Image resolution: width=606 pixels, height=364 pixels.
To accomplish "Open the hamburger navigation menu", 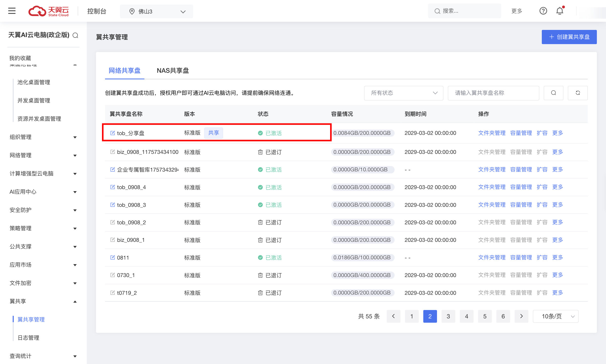I will (12, 11).
